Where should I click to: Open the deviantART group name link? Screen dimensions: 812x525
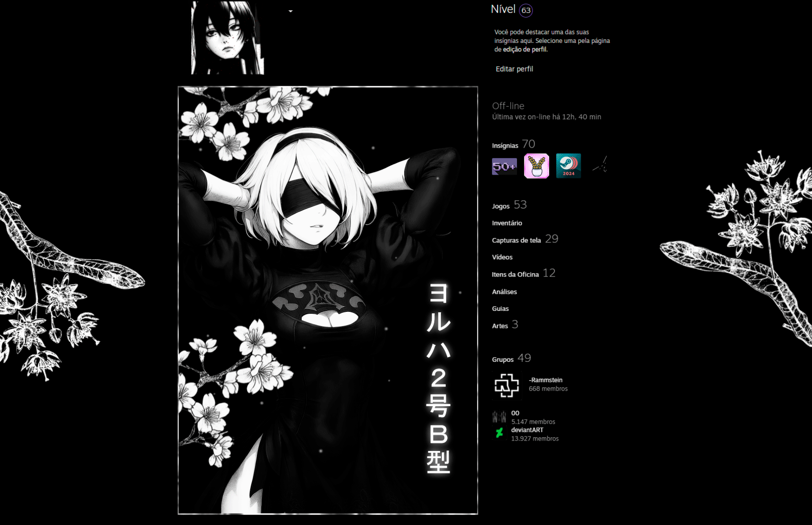coord(527,430)
